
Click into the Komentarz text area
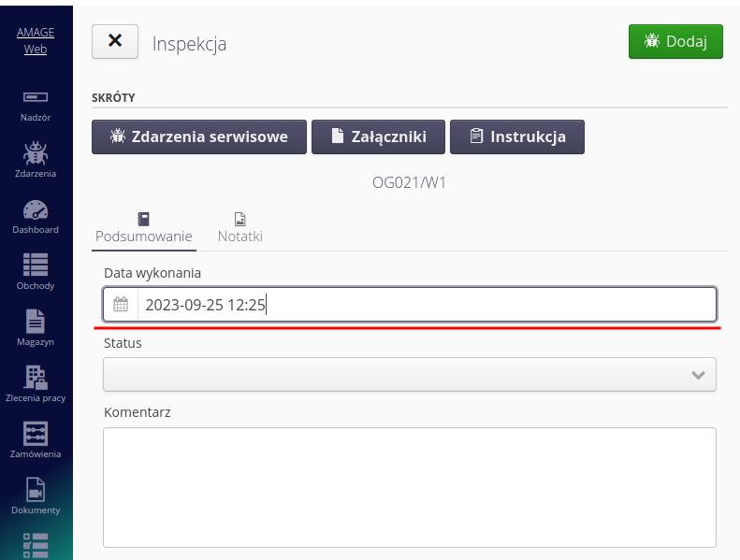click(x=409, y=486)
